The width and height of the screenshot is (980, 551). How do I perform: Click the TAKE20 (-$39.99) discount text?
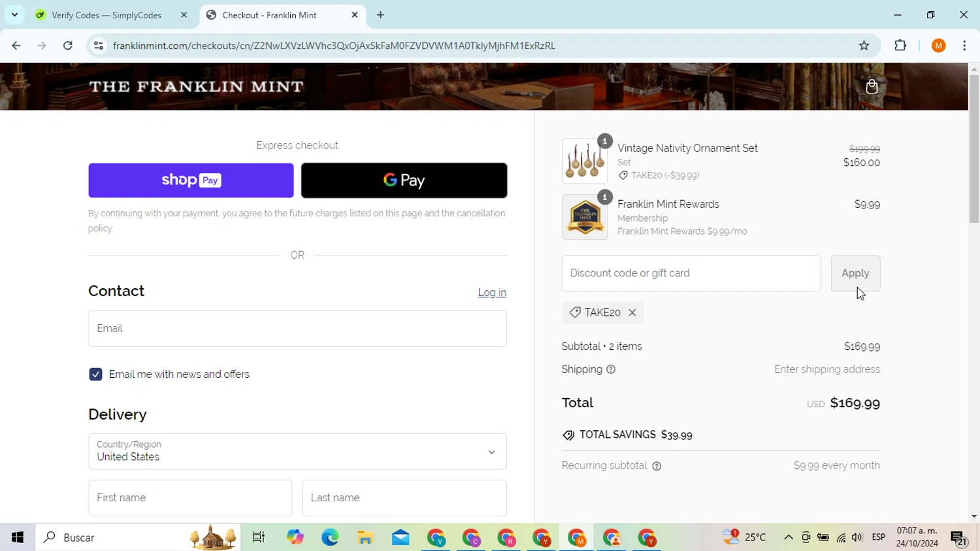point(665,175)
